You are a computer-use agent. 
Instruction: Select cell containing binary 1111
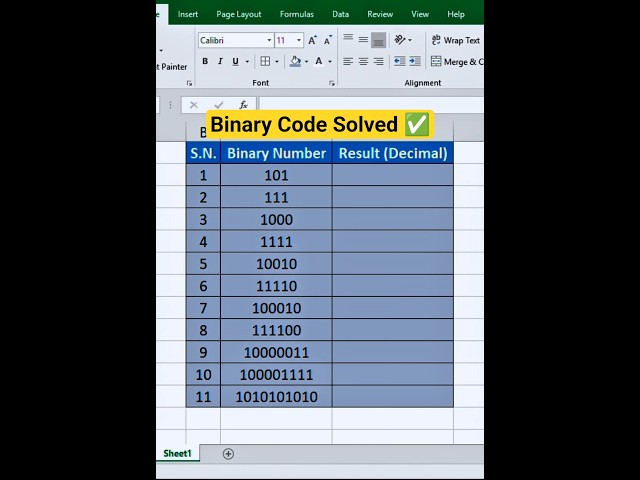point(276,242)
